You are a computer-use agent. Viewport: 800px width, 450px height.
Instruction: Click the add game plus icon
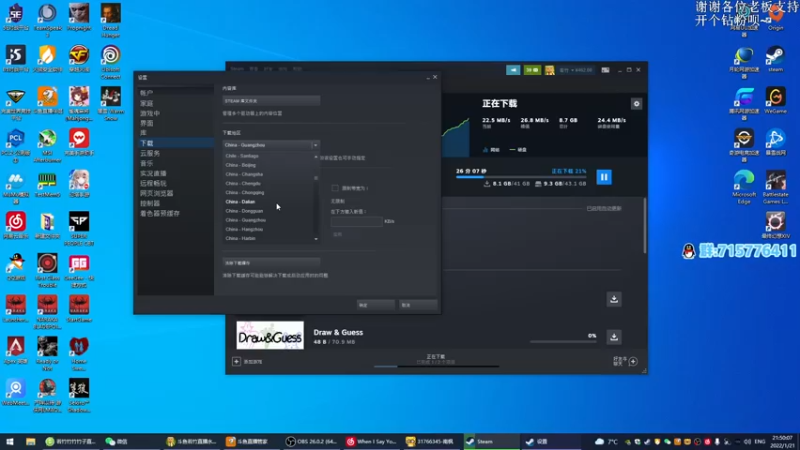[x=236, y=361]
